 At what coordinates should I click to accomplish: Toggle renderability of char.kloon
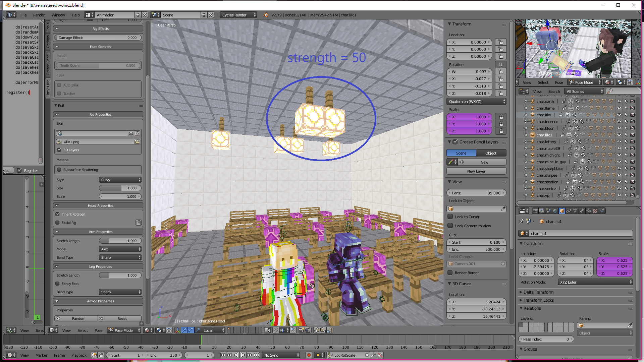coord(632,128)
